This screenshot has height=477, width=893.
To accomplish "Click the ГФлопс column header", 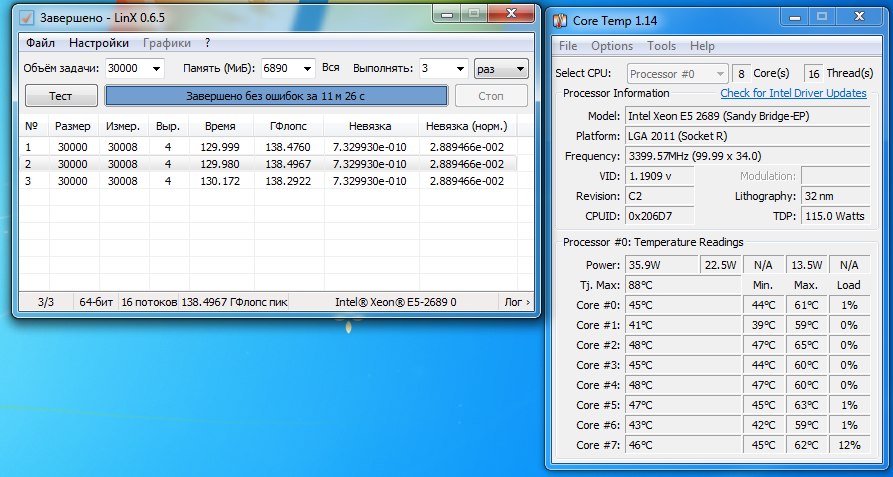I will click(x=289, y=126).
